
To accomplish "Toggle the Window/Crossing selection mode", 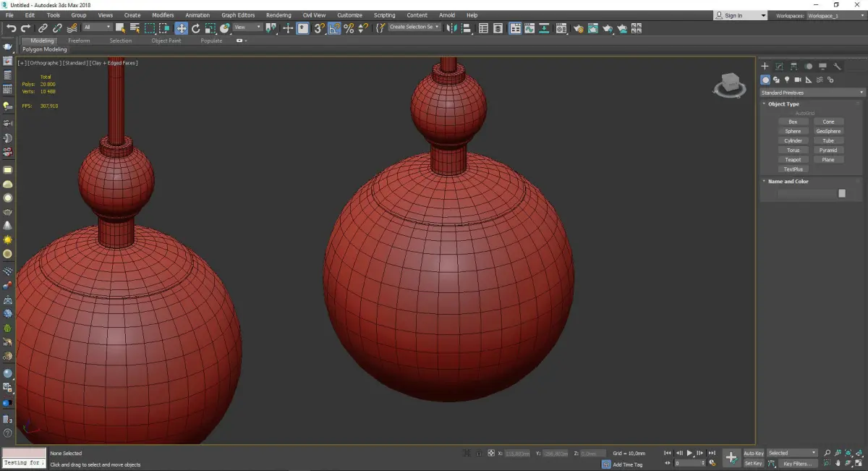I will point(164,28).
